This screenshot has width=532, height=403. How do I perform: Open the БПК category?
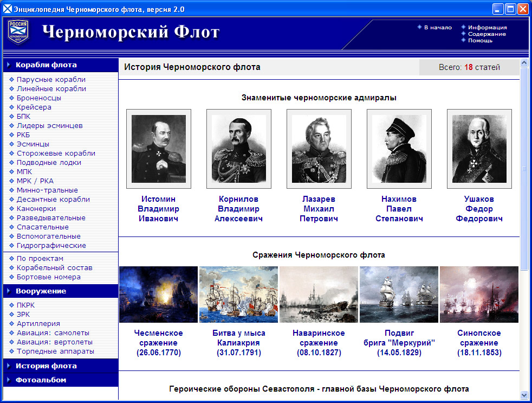click(23, 116)
